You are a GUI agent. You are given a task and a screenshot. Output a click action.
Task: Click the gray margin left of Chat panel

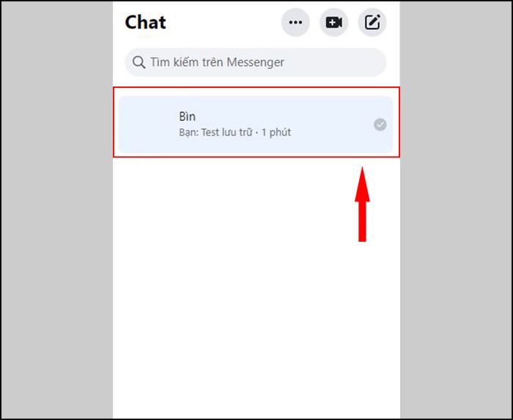coord(57,210)
